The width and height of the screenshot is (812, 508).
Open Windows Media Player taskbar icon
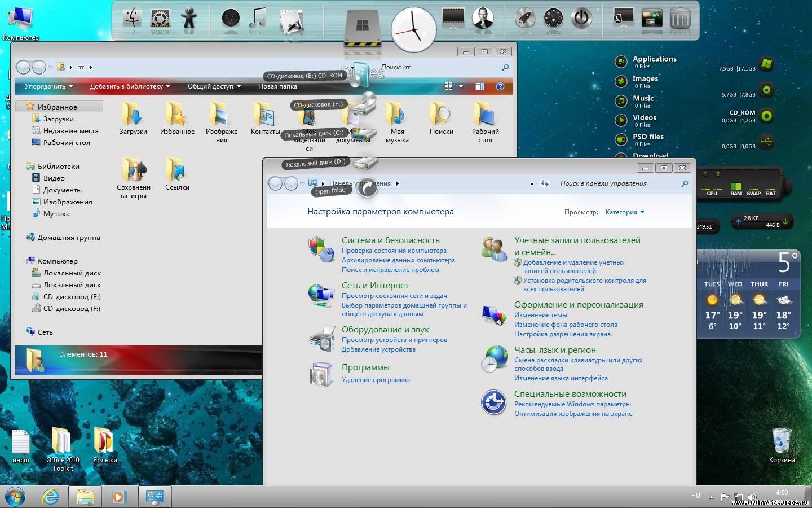119,497
